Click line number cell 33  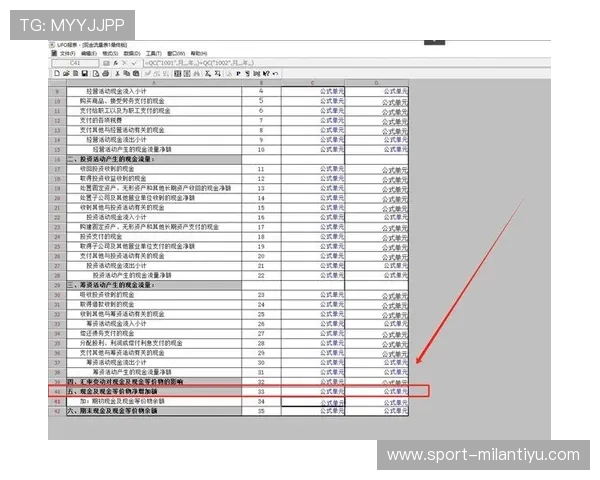click(261, 392)
